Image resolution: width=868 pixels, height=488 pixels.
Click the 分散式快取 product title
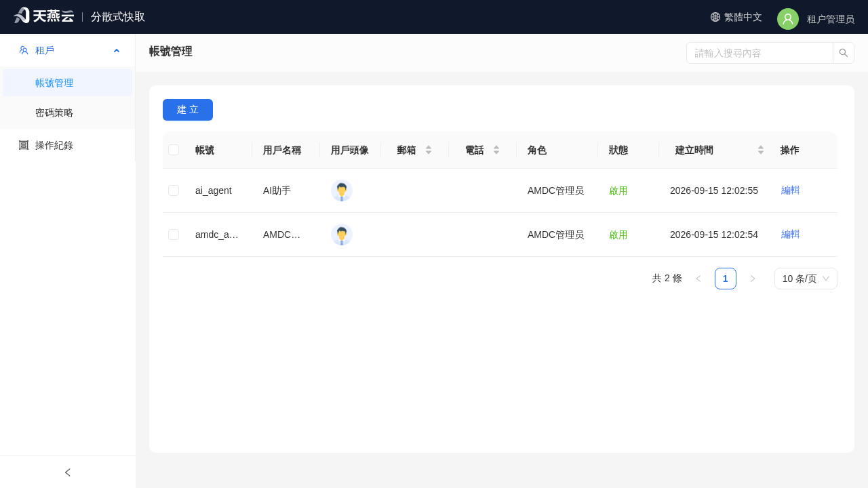coord(118,17)
